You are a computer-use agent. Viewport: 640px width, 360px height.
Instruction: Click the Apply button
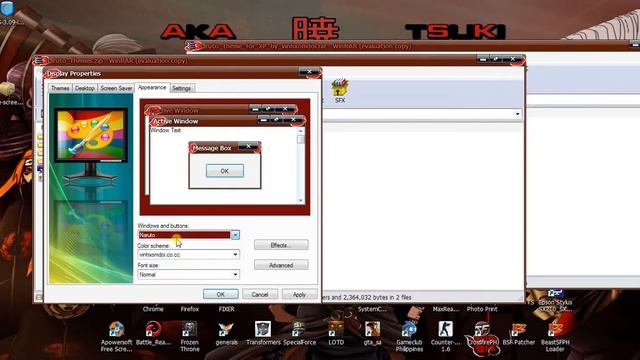click(x=299, y=294)
